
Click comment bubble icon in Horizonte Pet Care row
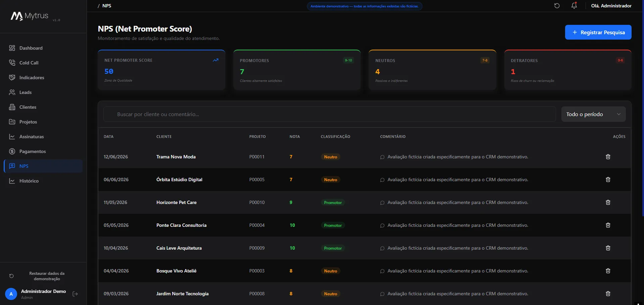click(x=382, y=203)
